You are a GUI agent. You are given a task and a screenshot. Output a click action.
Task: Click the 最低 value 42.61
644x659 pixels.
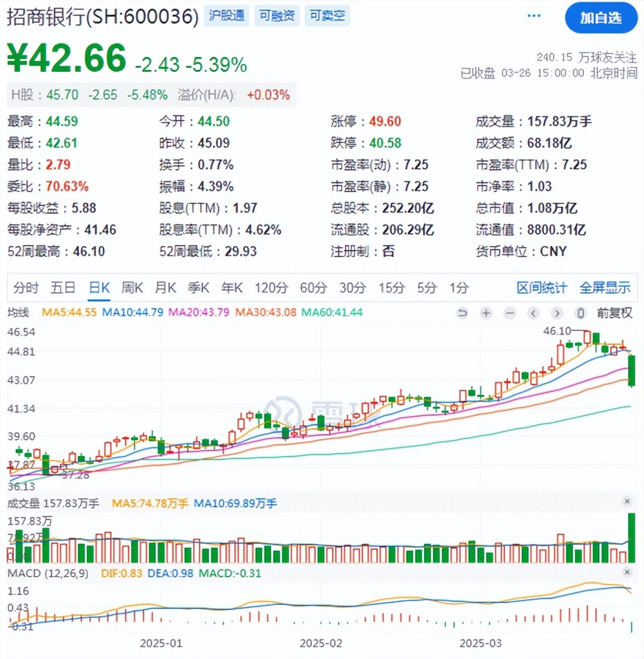61,143
